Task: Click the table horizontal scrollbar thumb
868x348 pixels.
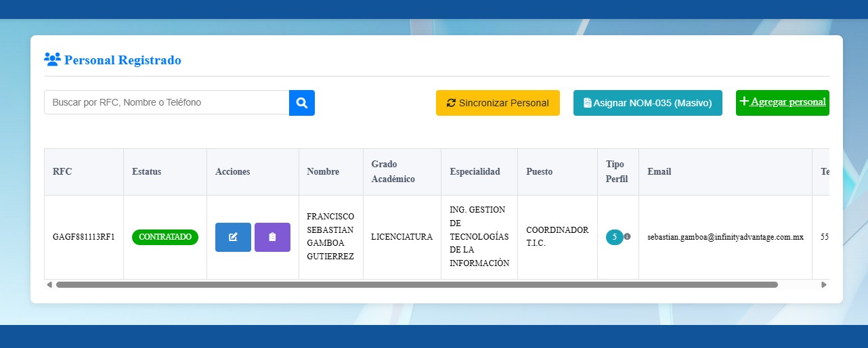Action: tap(417, 284)
